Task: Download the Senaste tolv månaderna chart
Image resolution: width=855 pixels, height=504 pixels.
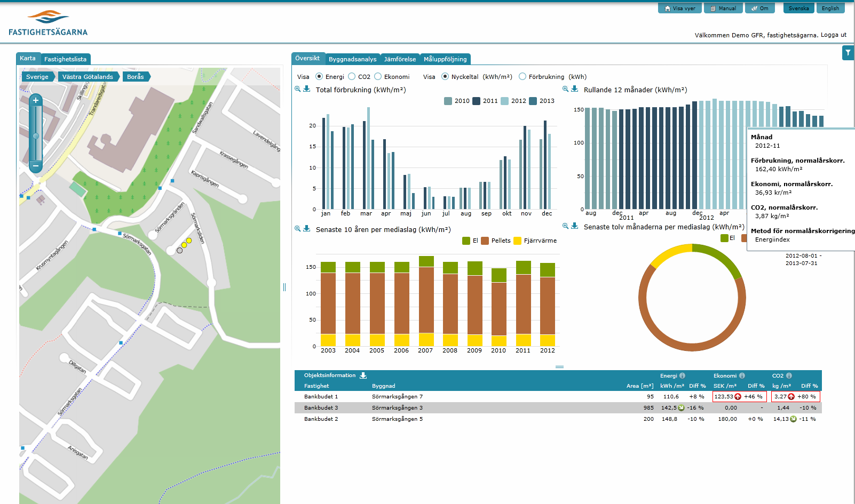Action: coord(575,226)
